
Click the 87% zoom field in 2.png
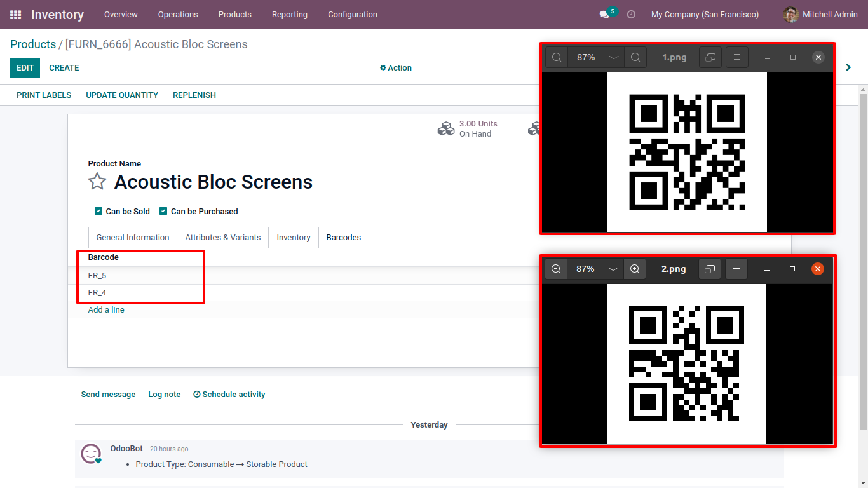click(585, 269)
